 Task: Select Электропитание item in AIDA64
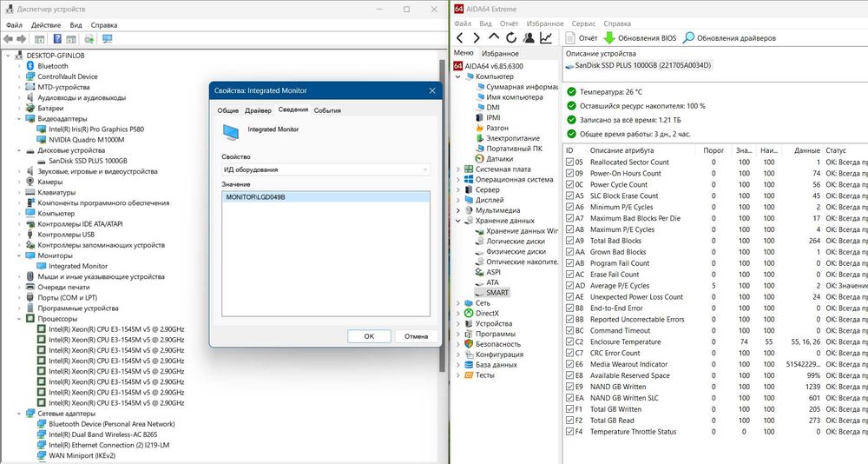[513, 138]
